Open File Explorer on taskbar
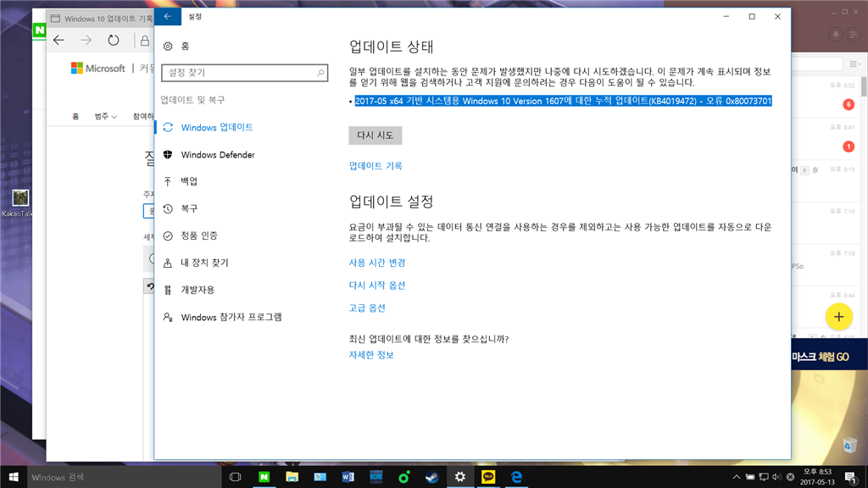868x488 pixels. click(292, 477)
